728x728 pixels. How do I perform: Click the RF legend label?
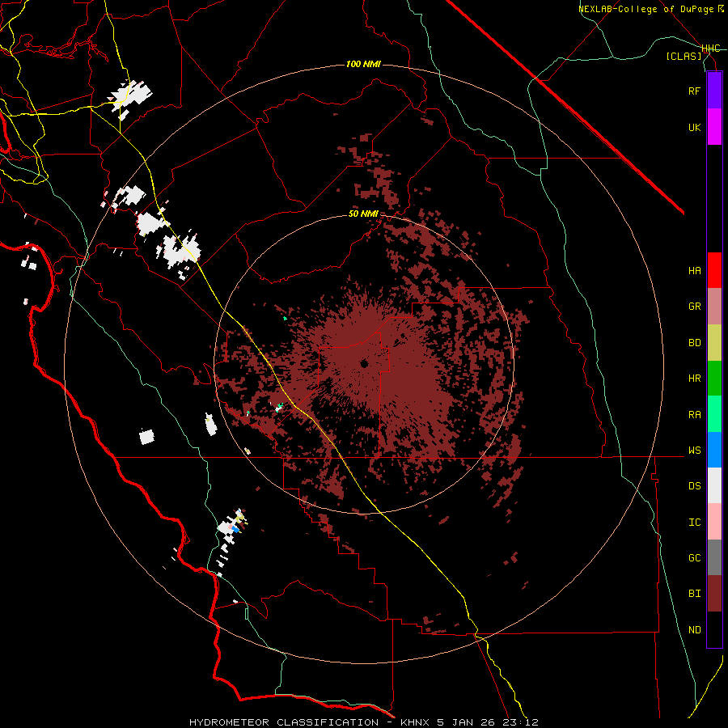[694, 91]
